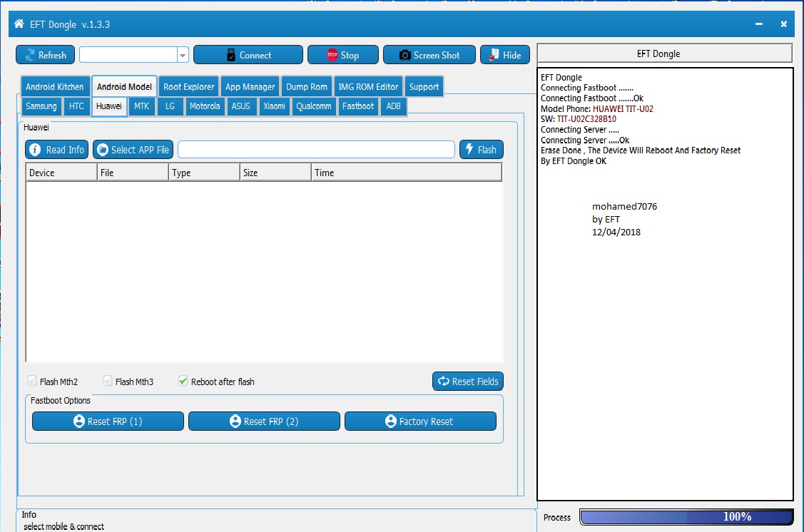
Task: Click the APP file path field
Action: point(316,150)
